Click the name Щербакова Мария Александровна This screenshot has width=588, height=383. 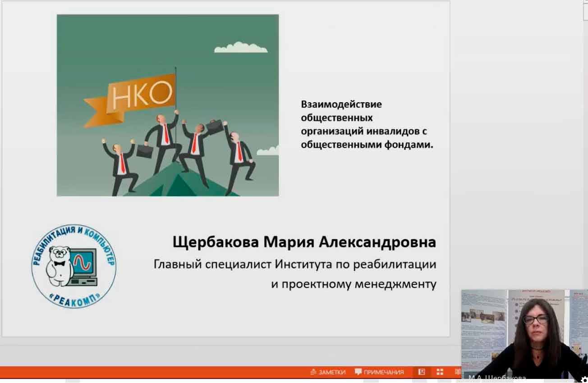304,242
